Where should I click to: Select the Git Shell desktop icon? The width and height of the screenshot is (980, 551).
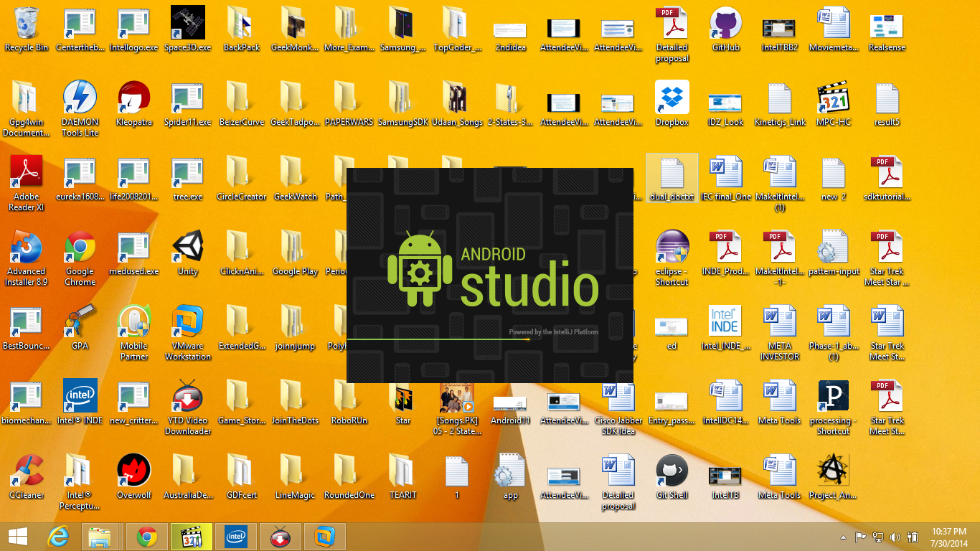tap(672, 477)
